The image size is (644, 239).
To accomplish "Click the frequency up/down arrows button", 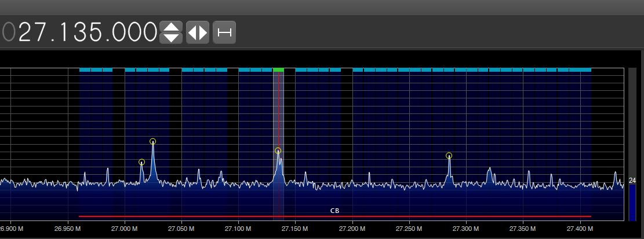I will 171,32.
